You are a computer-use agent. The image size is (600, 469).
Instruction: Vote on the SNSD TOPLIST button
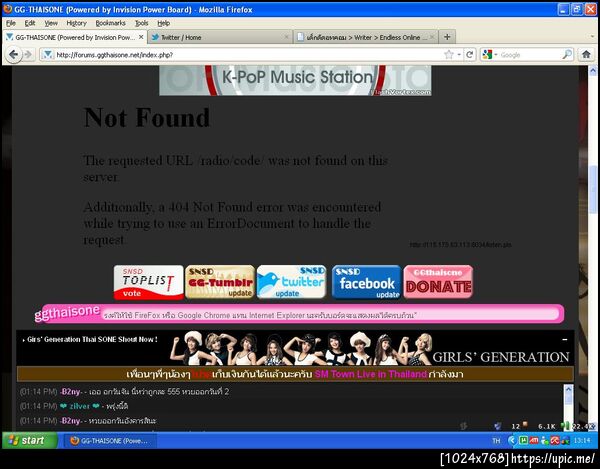tap(148, 282)
